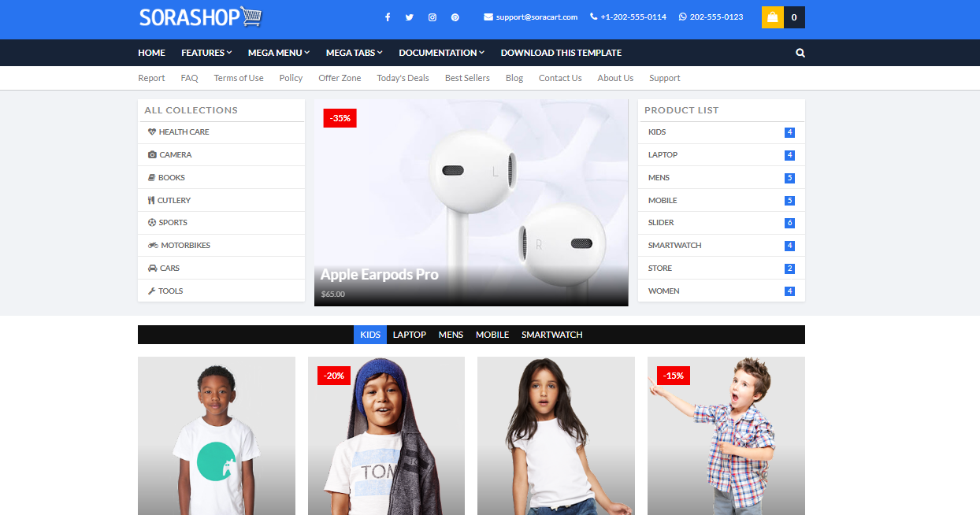
Task: Click the +1-202-555-0114 phone number
Action: tap(633, 17)
